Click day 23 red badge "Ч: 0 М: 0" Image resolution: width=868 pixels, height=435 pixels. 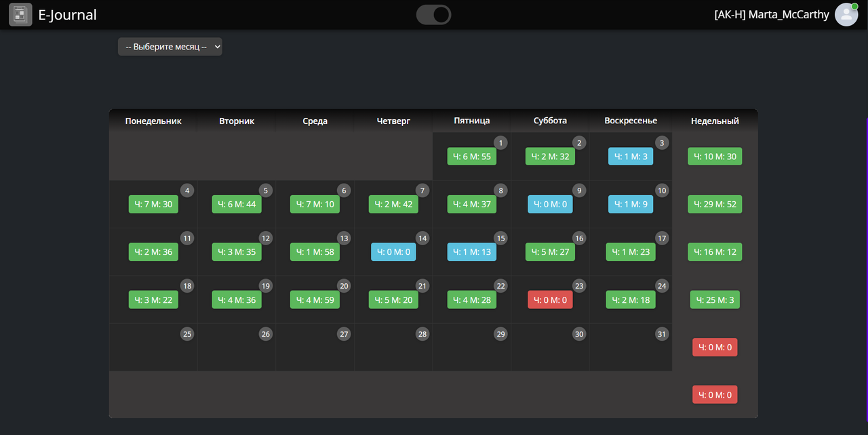coord(550,299)
